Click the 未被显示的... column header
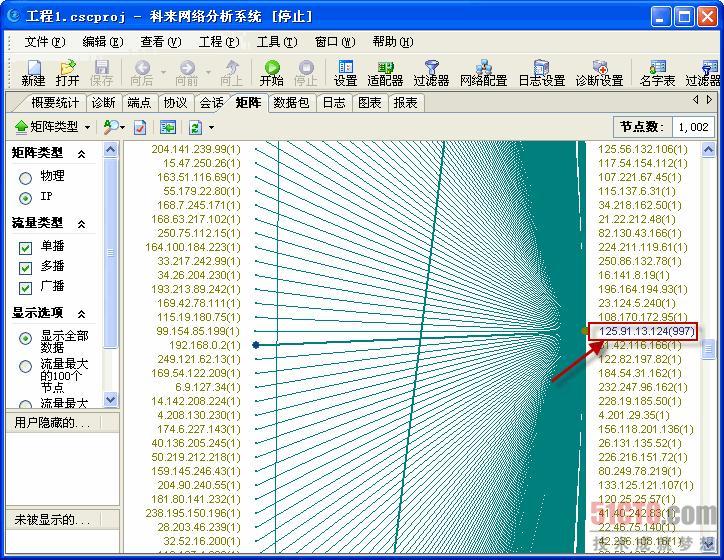The image size is (724, 560). point(53,520)
